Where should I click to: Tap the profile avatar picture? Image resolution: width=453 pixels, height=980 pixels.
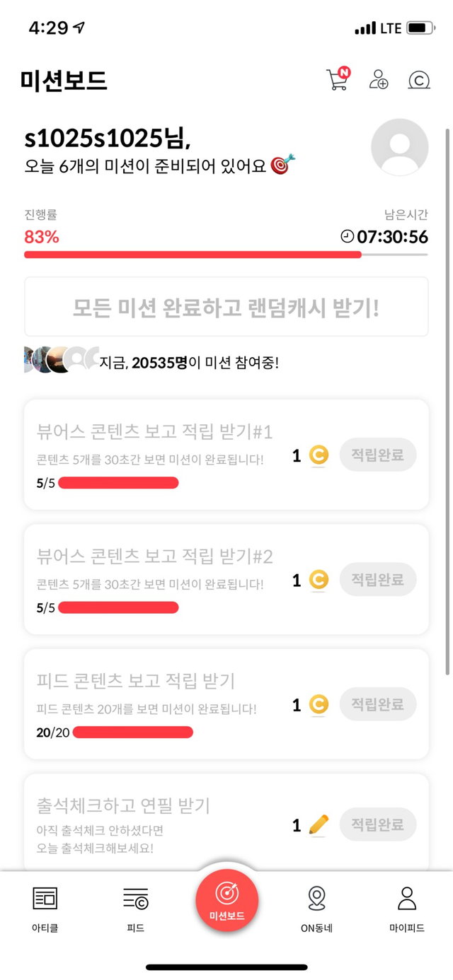[399, 147]
